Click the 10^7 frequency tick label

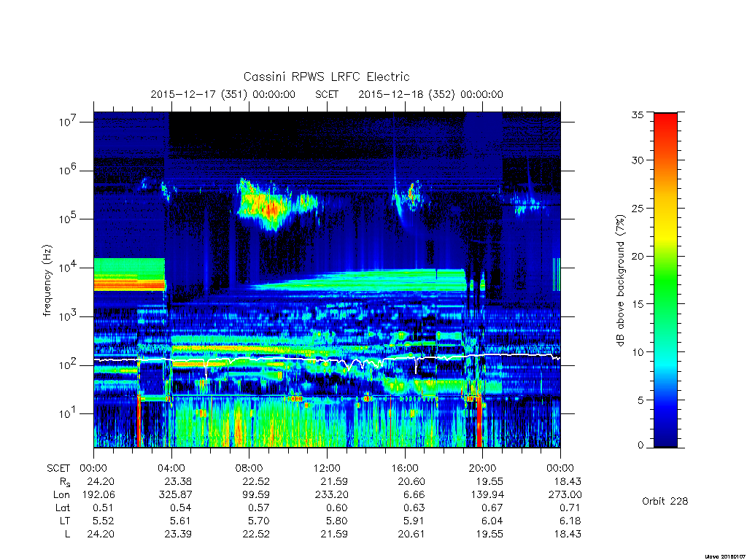(x=69, y=122)
